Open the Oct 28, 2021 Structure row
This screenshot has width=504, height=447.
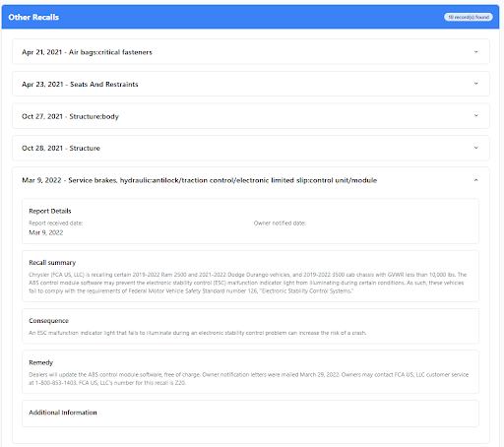[251, 148]
